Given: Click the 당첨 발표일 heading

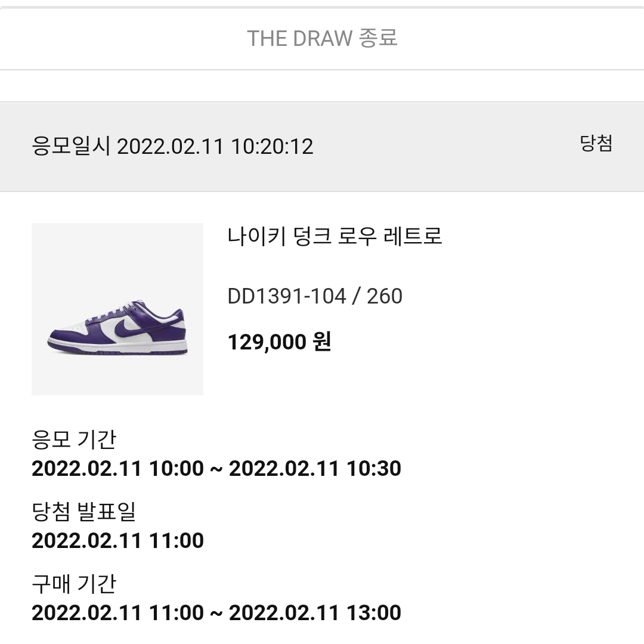Looking at the screenshot, I should click(x=84, y=512).
